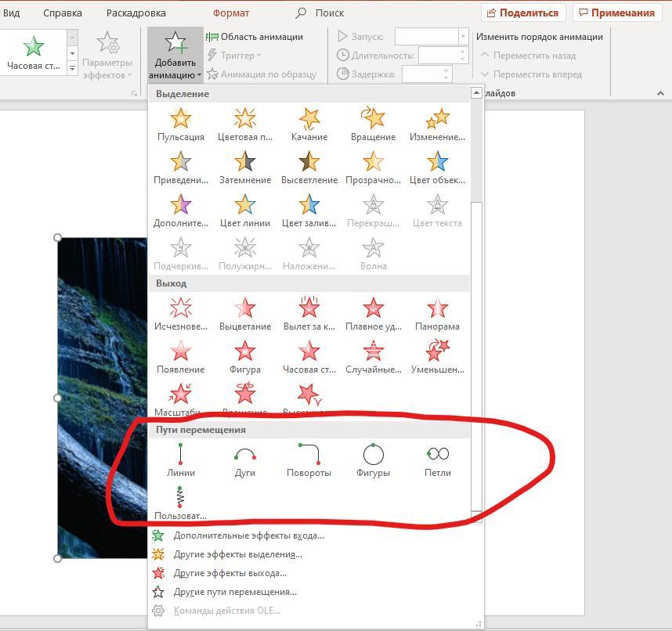Screen dimensions: 672x631
Task: Select the Часовая ст... gallery animation
Action: pos(34,52)
